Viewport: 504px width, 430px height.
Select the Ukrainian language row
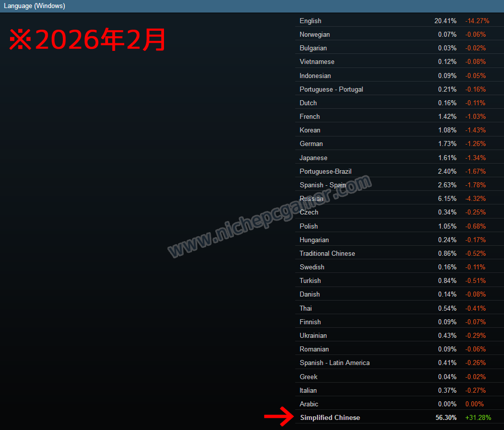pyautogui.click(x=313, y=335)
